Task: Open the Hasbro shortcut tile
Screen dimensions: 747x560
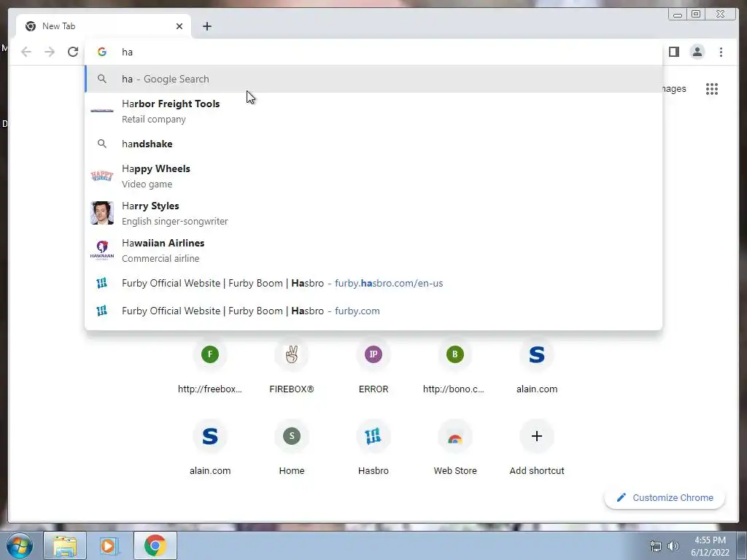Action: (x=373, y=448)
